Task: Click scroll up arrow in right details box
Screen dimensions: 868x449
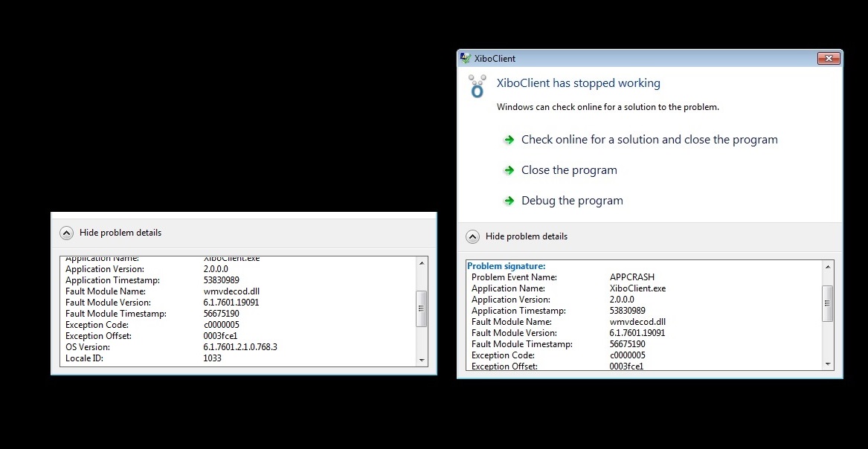Action: 828,267
